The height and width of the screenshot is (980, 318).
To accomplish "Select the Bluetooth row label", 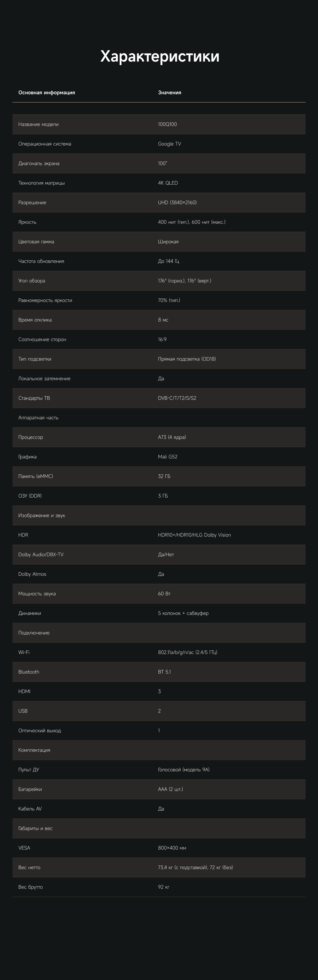I will (x=29, y=672).
